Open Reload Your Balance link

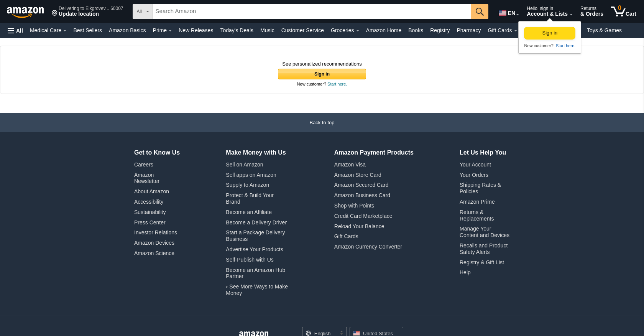(359, 226)
